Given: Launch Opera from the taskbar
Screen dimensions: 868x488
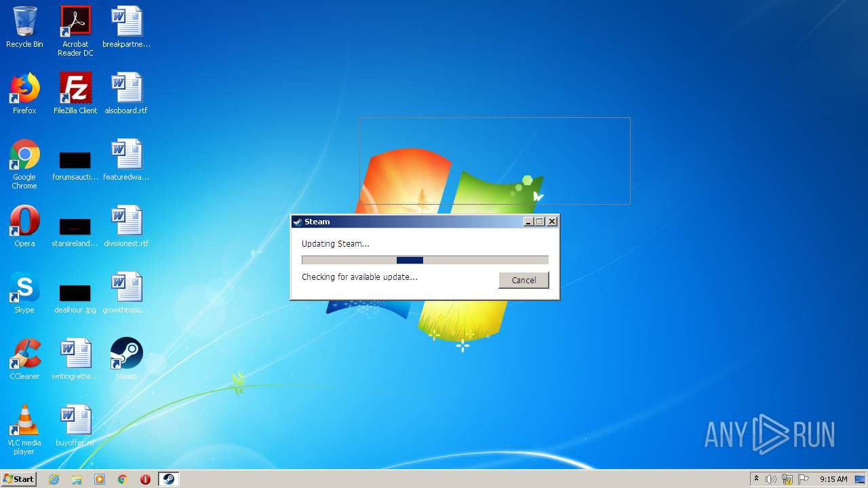Looking at the screenshot, I should coord(145,479).
